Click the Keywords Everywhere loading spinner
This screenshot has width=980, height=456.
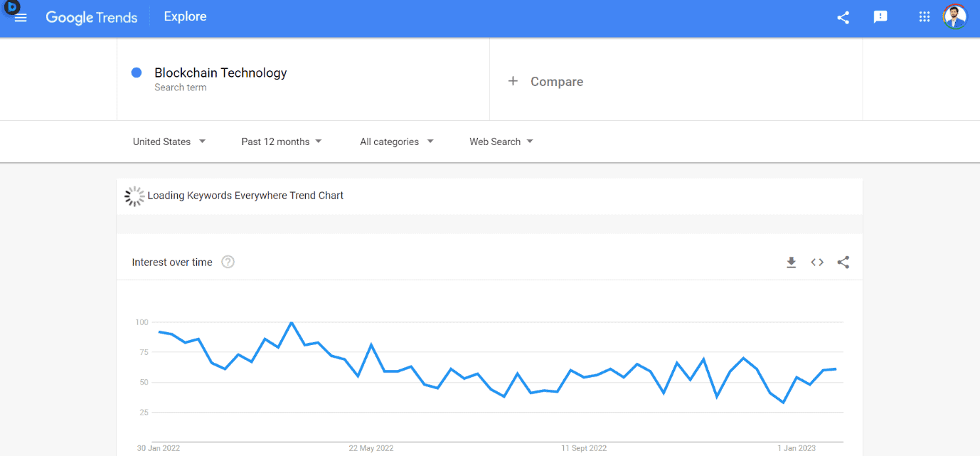pyautogui.click(x=134, y=196)
